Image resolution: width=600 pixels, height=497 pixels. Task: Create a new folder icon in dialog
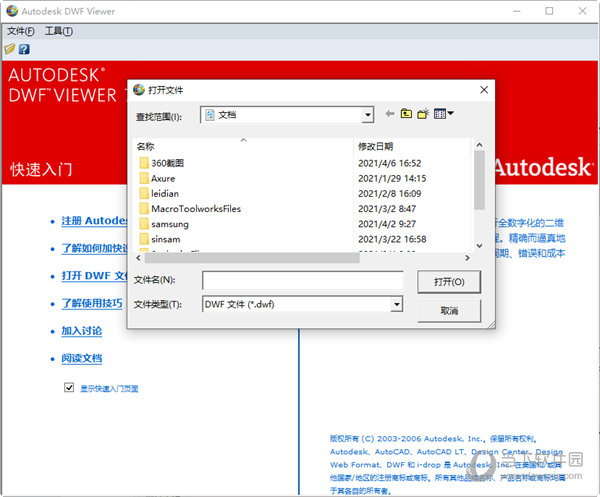423,114
